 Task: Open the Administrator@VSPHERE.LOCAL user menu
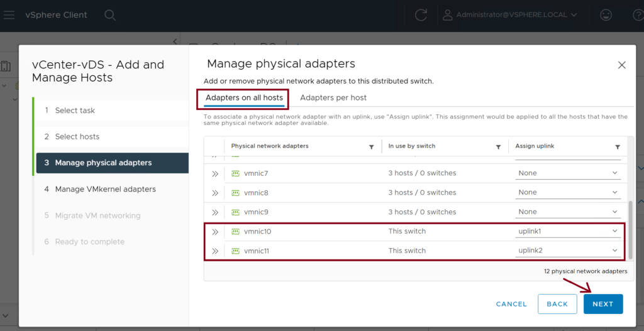[509, 15]
